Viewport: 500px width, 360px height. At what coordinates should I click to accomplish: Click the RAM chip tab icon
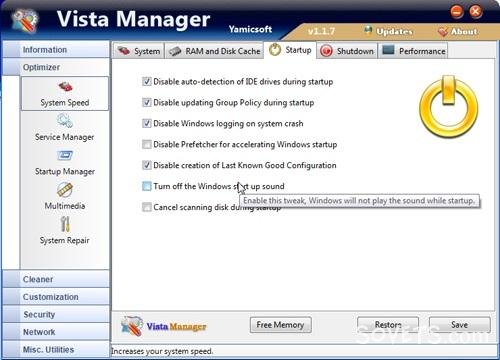175,51
